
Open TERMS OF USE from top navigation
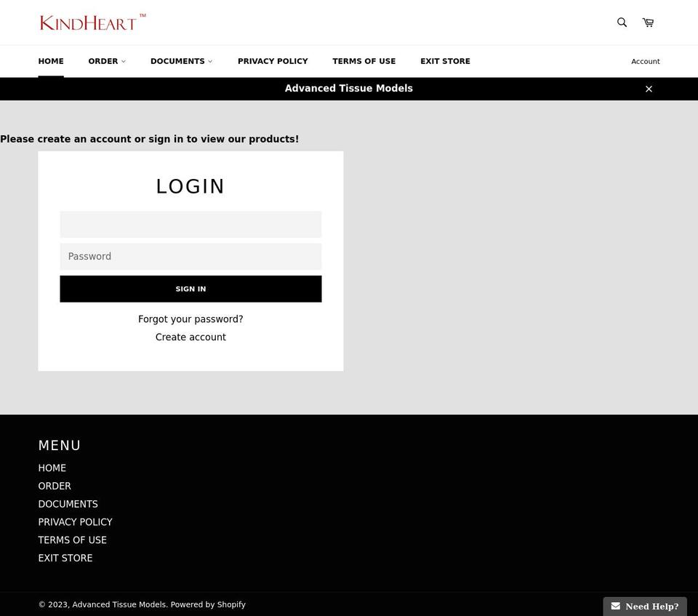point(364,61)
